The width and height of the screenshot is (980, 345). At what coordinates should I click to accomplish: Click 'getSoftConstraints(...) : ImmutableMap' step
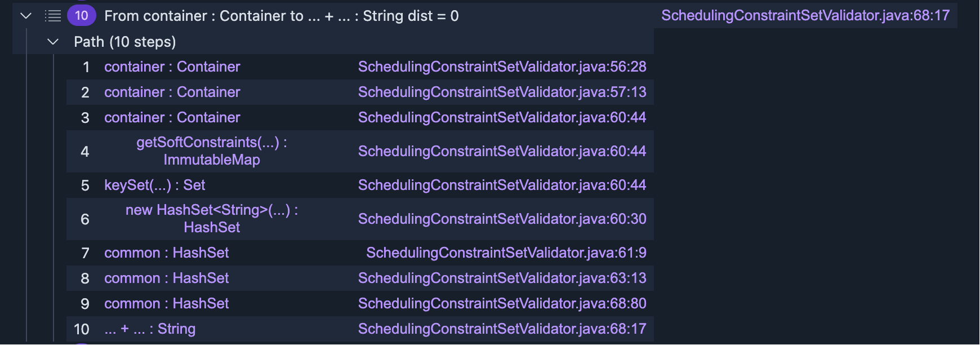pyautogui.click(x=211, y=151)
